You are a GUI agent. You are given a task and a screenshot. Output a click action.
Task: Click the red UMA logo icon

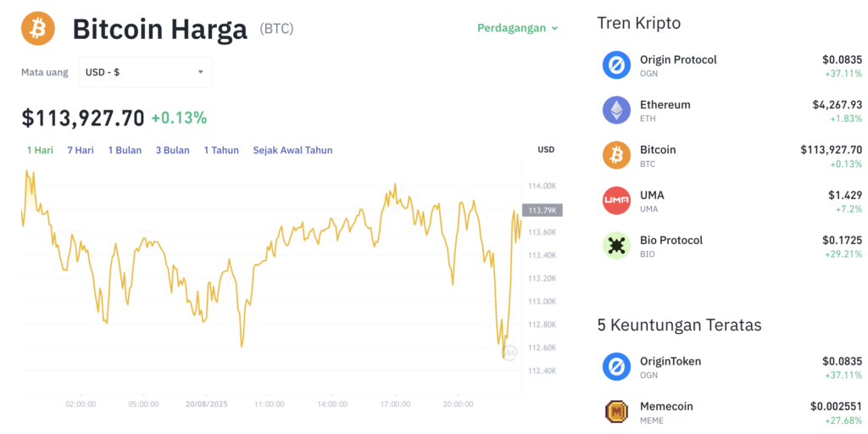(616, 200)
